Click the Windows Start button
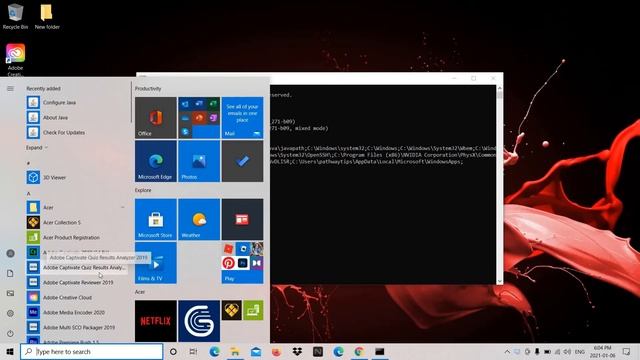This screenshot has width=640, height=360. point(10,351)
